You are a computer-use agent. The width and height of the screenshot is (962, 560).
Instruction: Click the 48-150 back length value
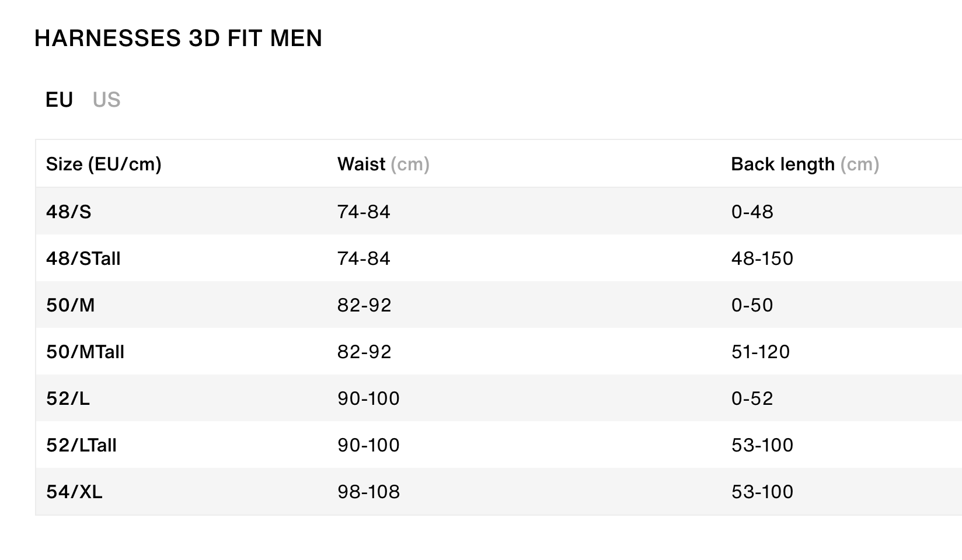coord(762,258)
